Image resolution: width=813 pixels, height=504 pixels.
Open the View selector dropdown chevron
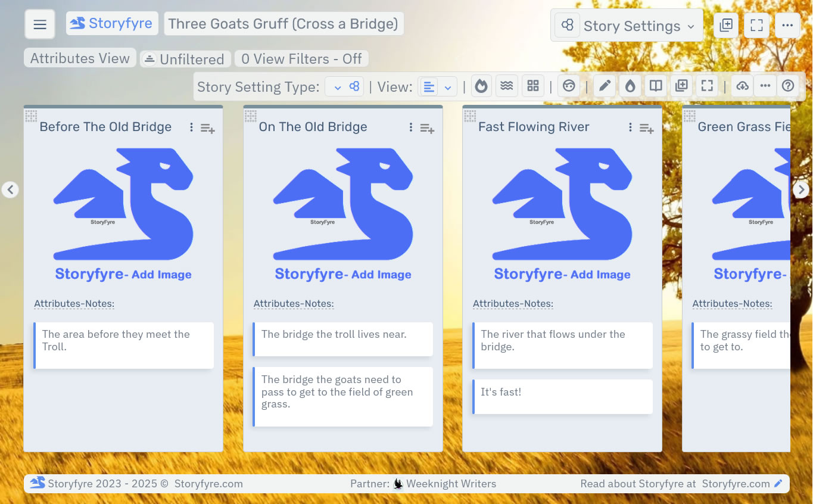[447, 86]
